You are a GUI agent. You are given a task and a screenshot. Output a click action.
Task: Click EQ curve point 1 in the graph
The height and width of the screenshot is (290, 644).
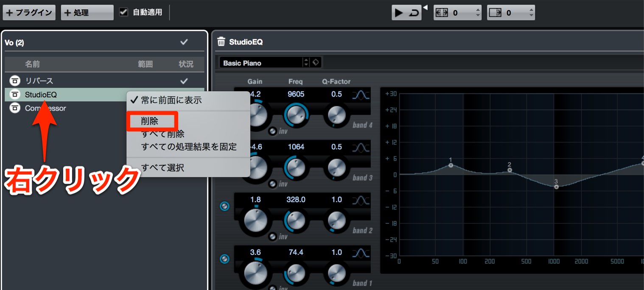click(x=451, y=165)
